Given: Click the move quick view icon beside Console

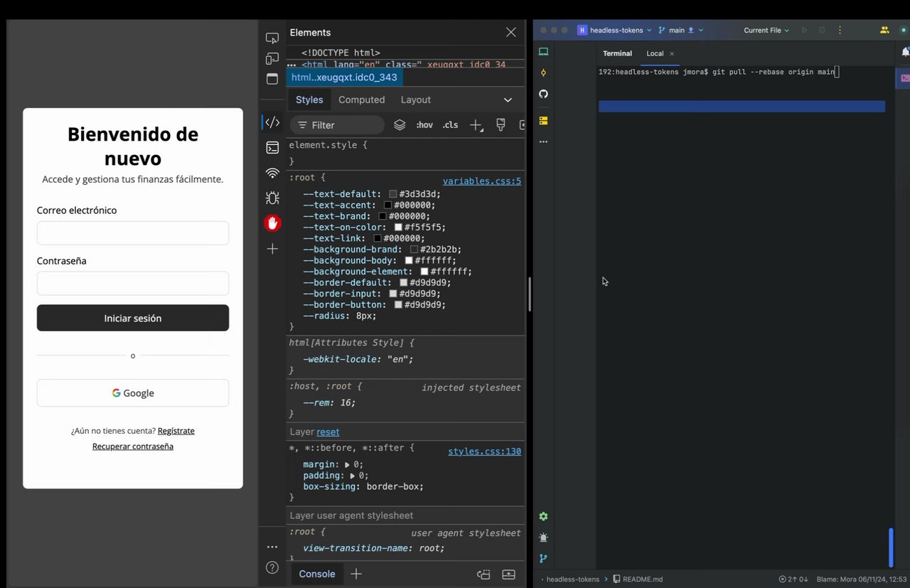Looking at the screenshot, I should coord(483,574).
